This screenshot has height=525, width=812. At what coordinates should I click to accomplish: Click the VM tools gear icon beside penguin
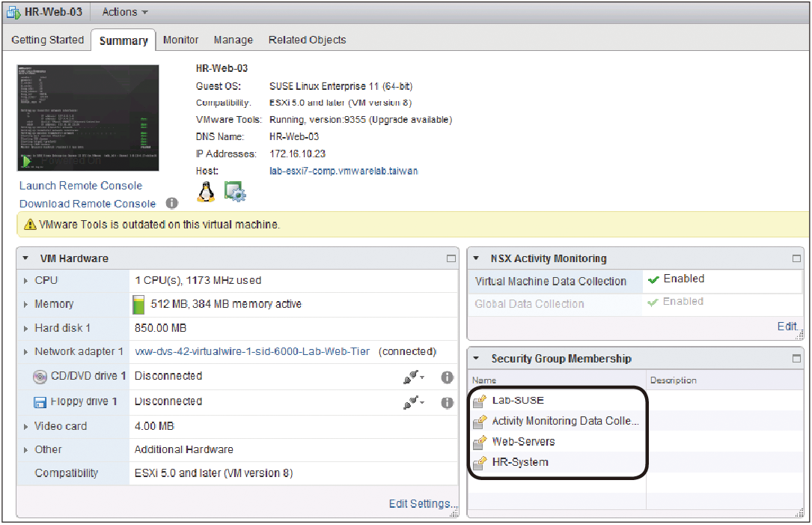tap(234, 192)
